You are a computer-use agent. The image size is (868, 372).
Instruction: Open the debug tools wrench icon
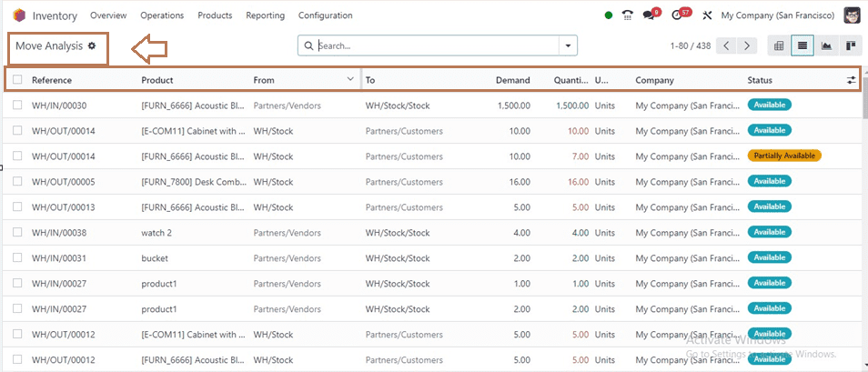click(x=706, y=15)
